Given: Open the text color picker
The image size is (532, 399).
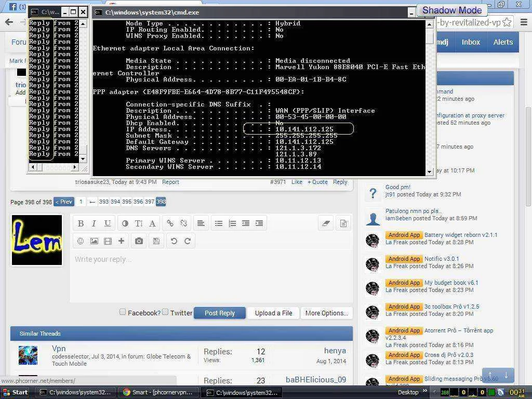Looking at the screenshot, I should pyautogui.click(x=125, y=223).
